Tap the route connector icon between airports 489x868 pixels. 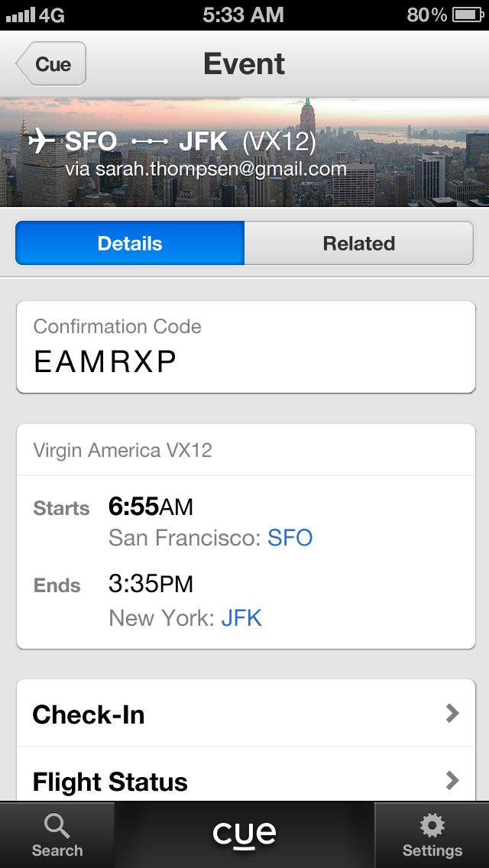point(149,142)
